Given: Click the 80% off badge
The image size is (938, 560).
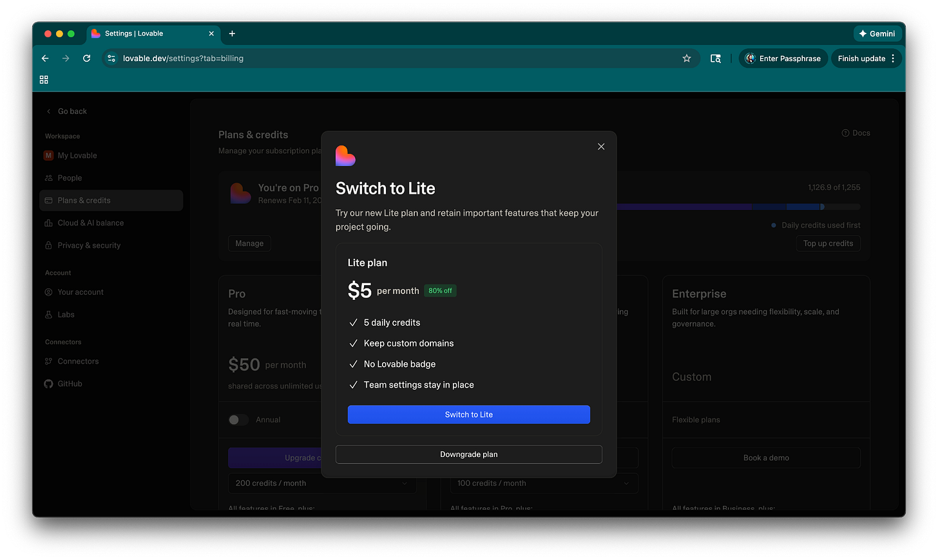Looking at the screenshot, I should (x=440, y=291).
